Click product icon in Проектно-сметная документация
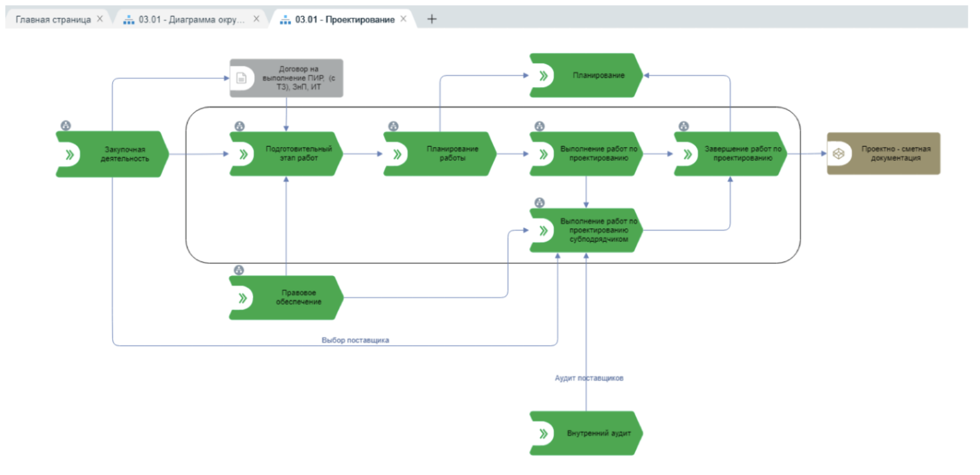The height and width of the screenshot is (475, 980). click(839, 154)
